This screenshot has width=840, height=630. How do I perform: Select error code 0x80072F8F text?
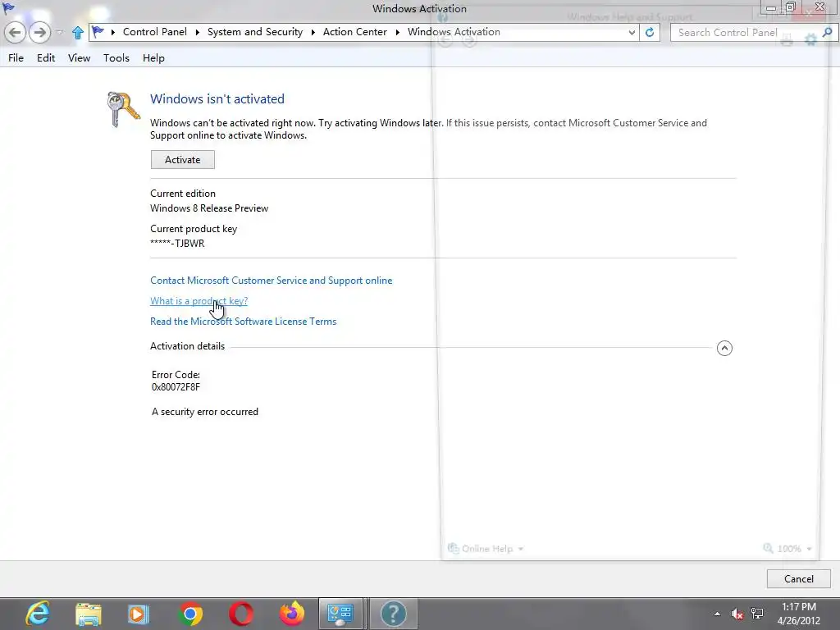(176, 387)
